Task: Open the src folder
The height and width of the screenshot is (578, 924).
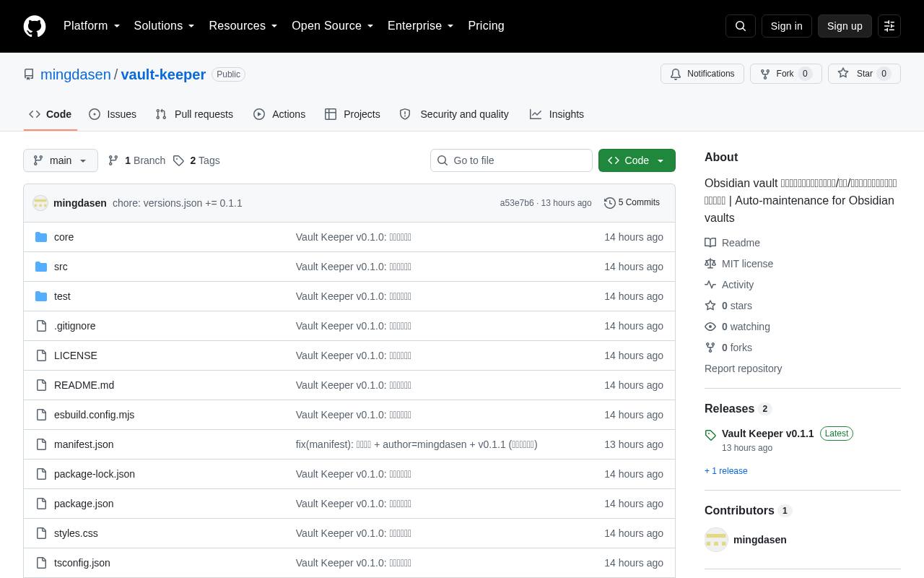Action: 61,267
